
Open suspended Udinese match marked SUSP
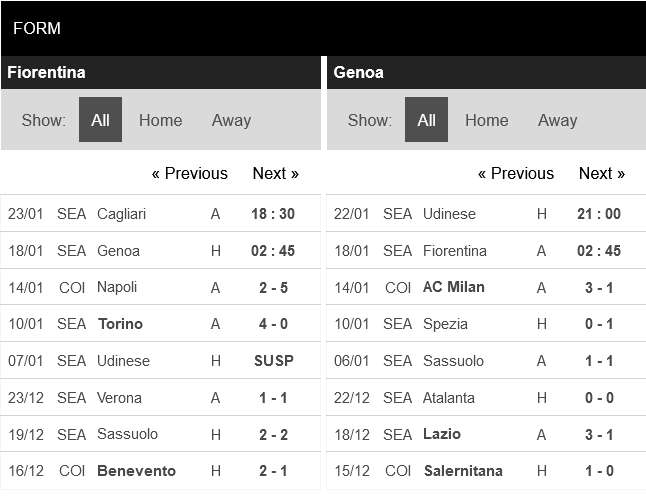pos(273,361)
